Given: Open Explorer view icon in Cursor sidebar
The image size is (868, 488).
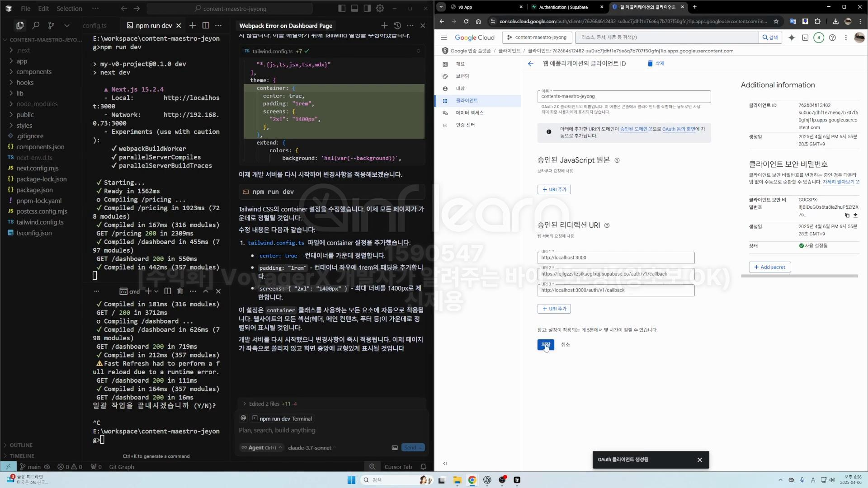Looking at the screenshot, I should point(20,26).
